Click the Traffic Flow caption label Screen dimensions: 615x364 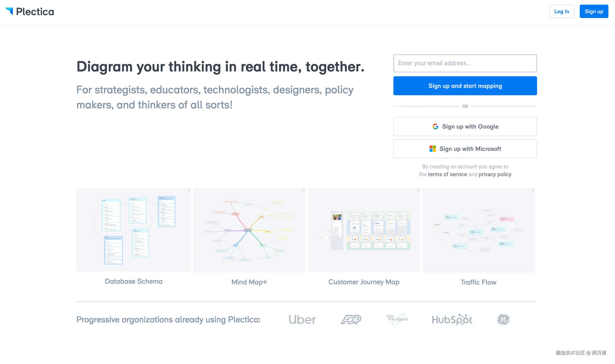[x=479, y=282]
